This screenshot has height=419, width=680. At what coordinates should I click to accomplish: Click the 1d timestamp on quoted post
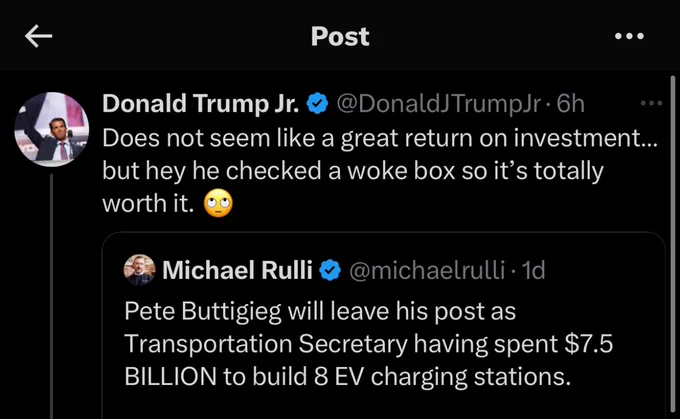[533, 270]
